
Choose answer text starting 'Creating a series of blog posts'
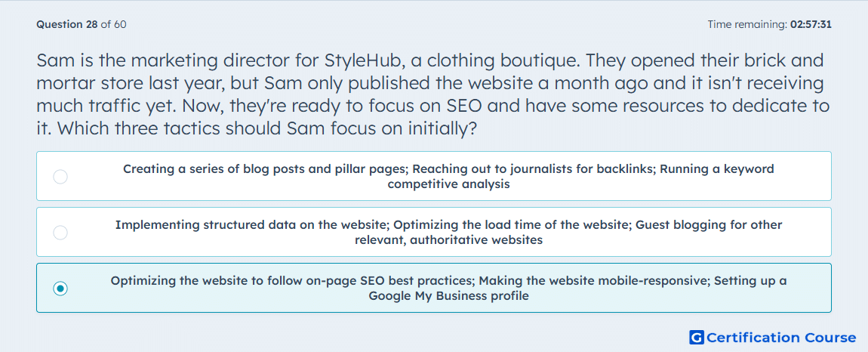click(448, 176)
